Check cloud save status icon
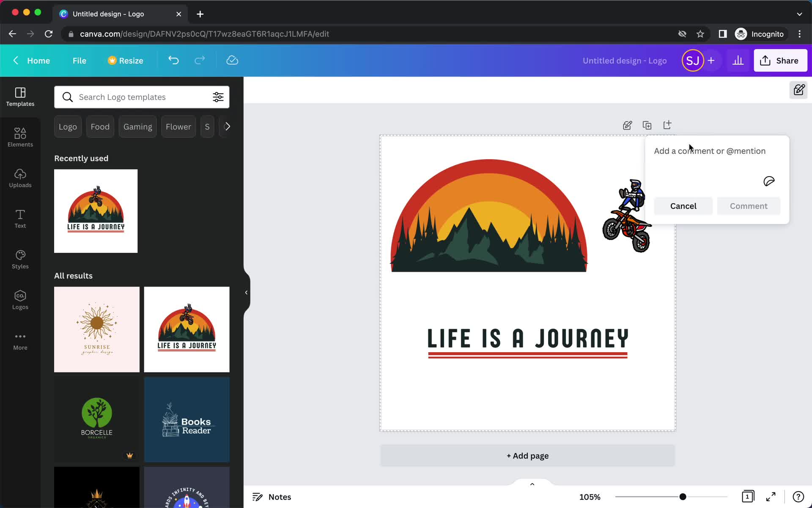The image size is (812, 508). (232, 61)
